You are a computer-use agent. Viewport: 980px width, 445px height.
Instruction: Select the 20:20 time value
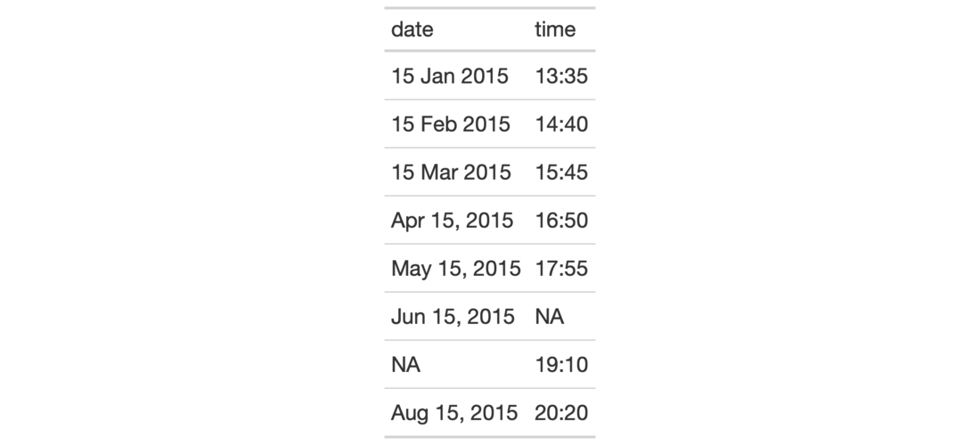(561, 412)
